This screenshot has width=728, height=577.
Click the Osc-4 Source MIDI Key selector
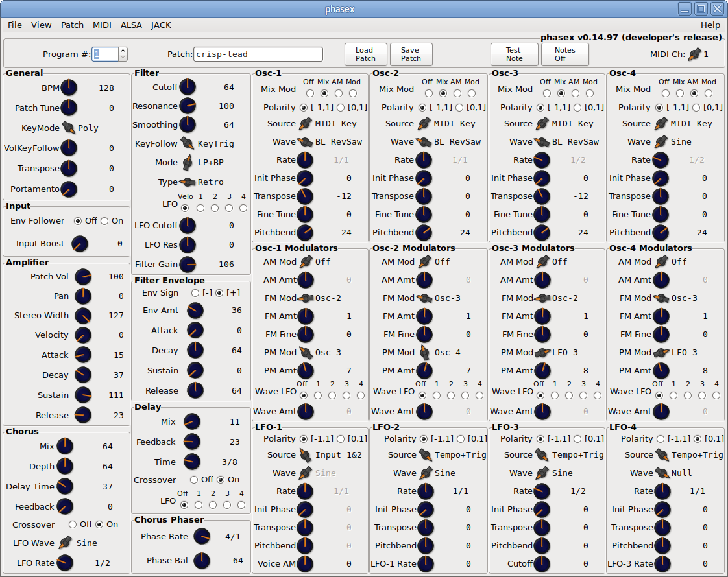pyautogui.click(x=661, y=123)
